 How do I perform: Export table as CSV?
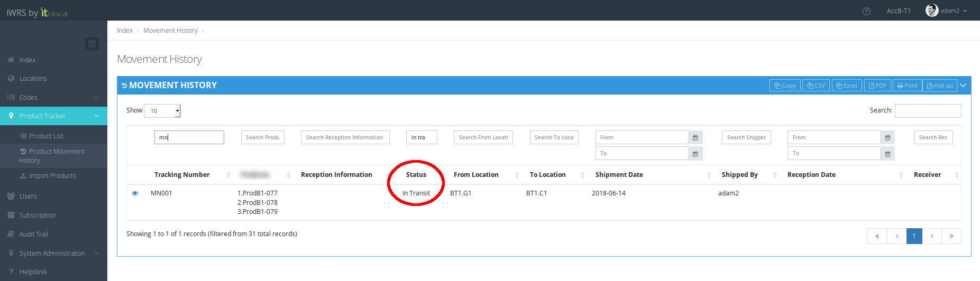[x=816, y=86]
